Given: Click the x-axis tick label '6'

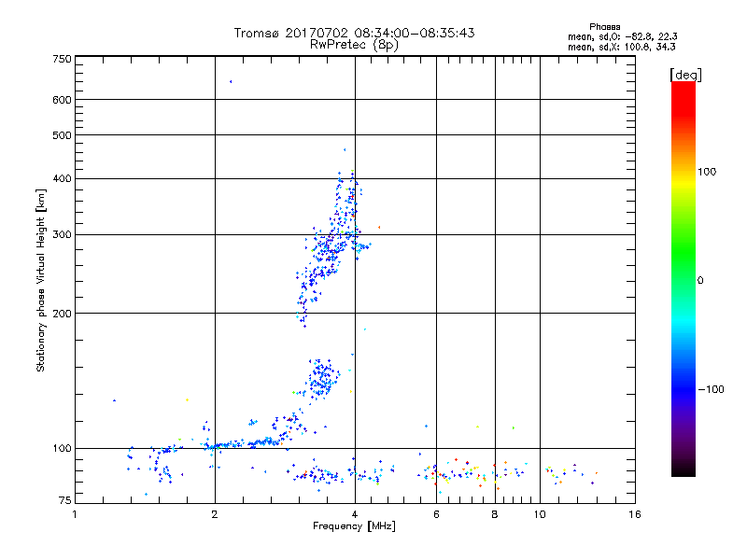Looking at the screenshot, I should (x=436, y=514).
